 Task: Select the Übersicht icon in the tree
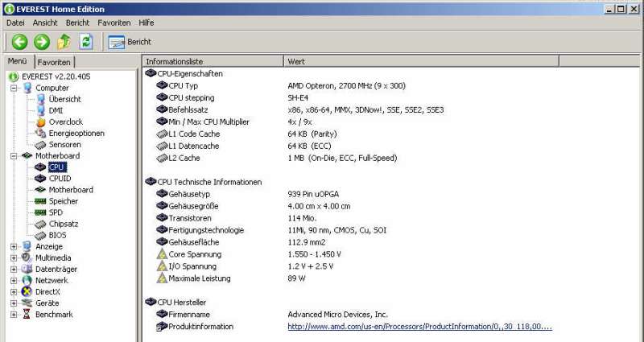click(41, 99)
